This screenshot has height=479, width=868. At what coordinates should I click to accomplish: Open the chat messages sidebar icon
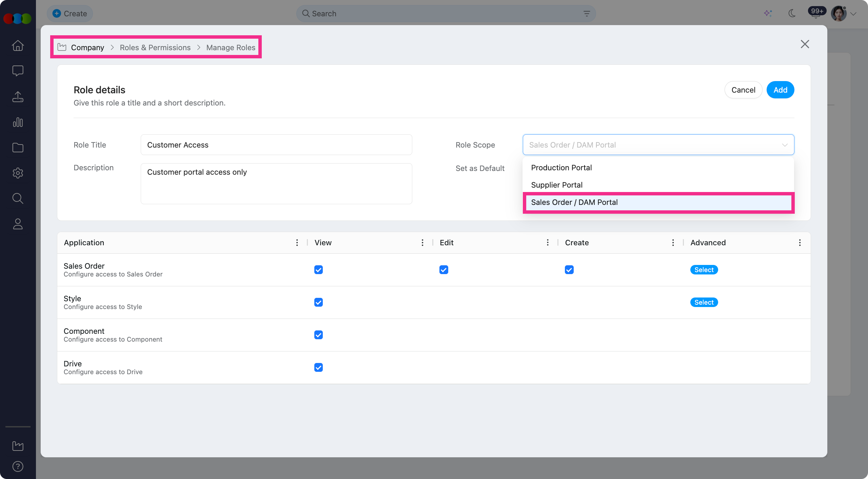pos(18,71)
